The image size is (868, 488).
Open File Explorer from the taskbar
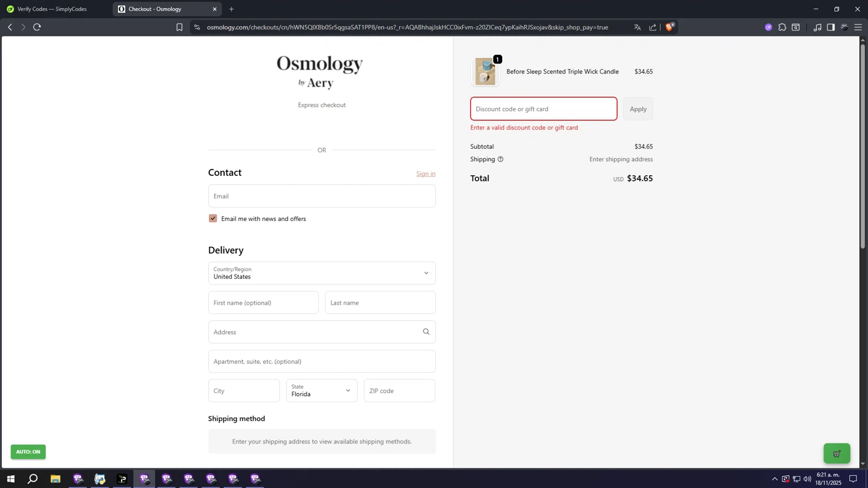pyautogui.click(x=56, y=479)
